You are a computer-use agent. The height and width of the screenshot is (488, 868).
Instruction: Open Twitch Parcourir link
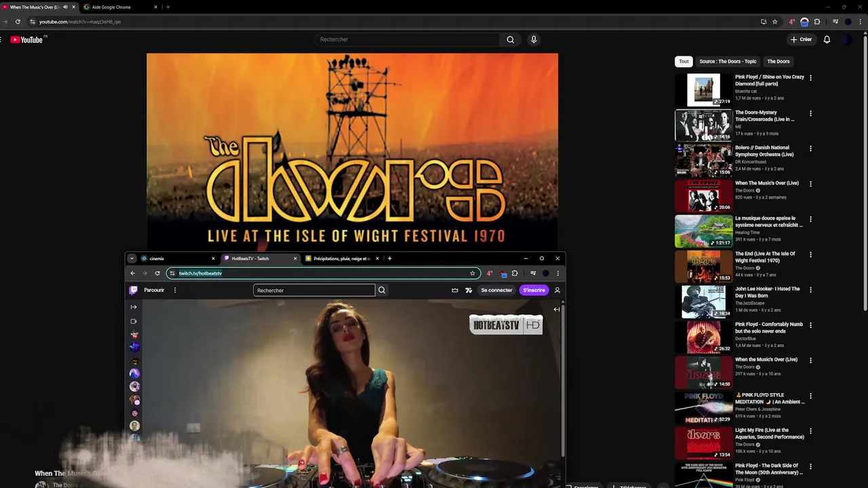[154, 290]
